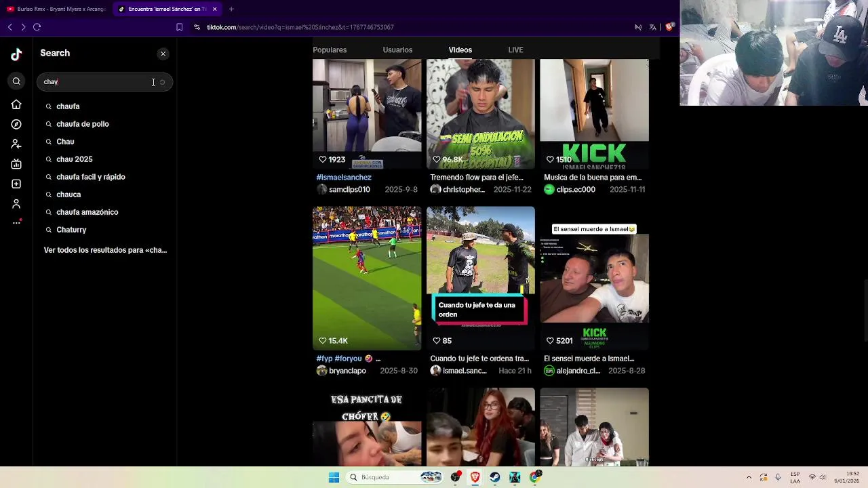Image resolution: width=868 pixels, height=488 pixels.
Task: Click the Upload plus icon in sidebar
Action: pyautogui.click(x=16, y=184)
